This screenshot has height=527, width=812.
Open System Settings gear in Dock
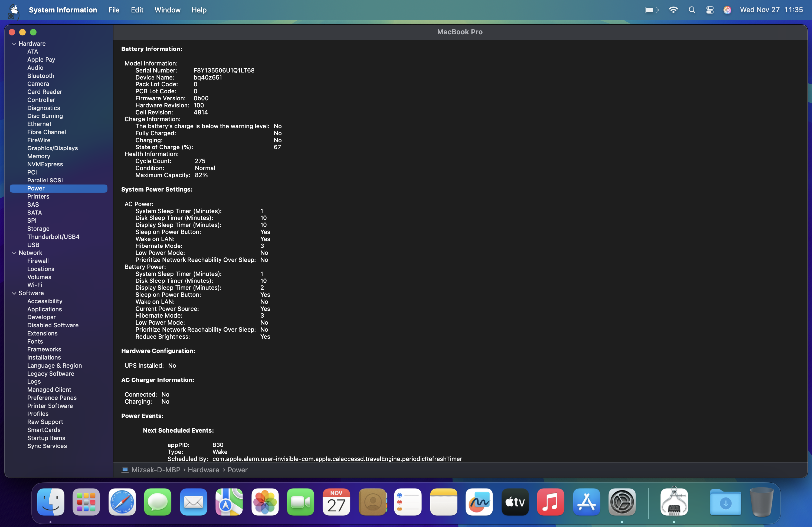(622, 502)
